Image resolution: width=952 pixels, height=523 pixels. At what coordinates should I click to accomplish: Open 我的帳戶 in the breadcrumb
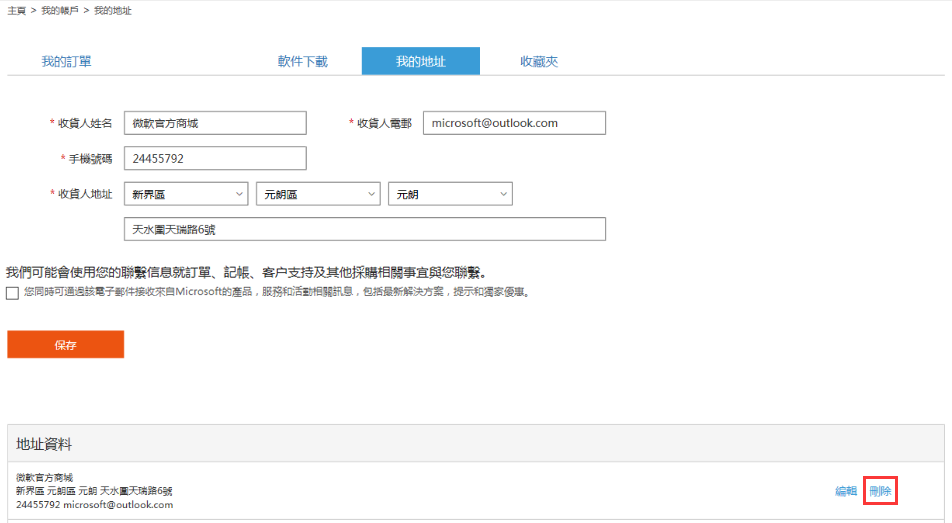tap(61, 10)
